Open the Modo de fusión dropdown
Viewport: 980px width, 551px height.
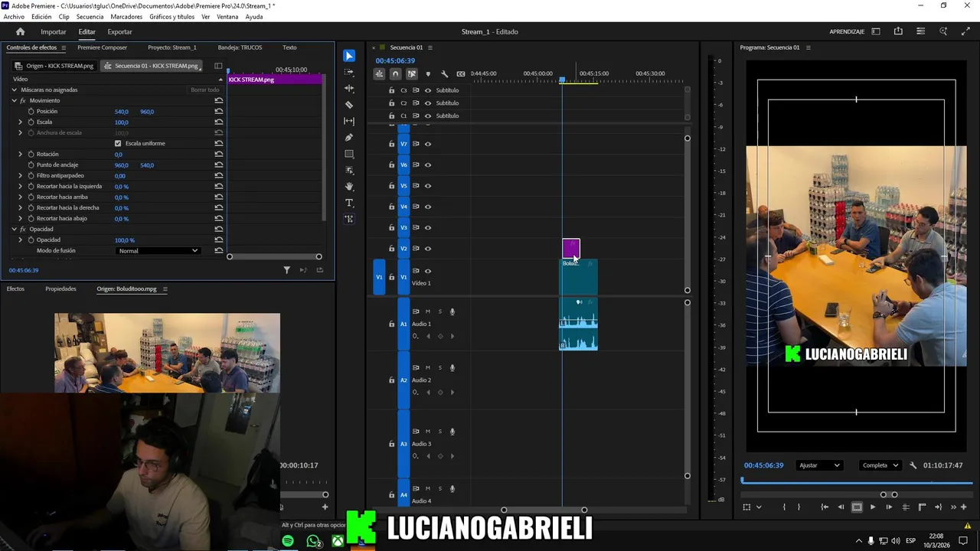point(158,251)
